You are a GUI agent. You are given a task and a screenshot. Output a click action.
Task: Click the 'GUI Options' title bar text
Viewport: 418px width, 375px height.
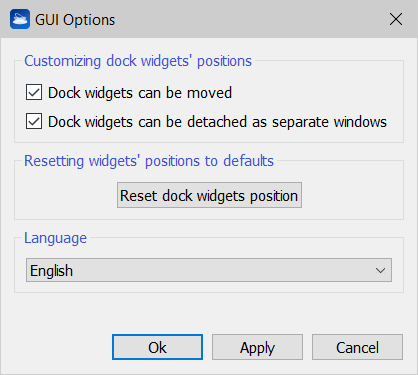pyautogui.click(x=75, y=20)
